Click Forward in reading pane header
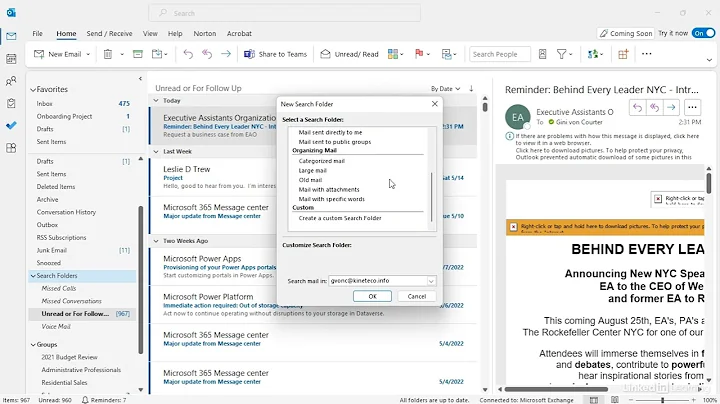The image size is (720, 404). pos(671,108)
